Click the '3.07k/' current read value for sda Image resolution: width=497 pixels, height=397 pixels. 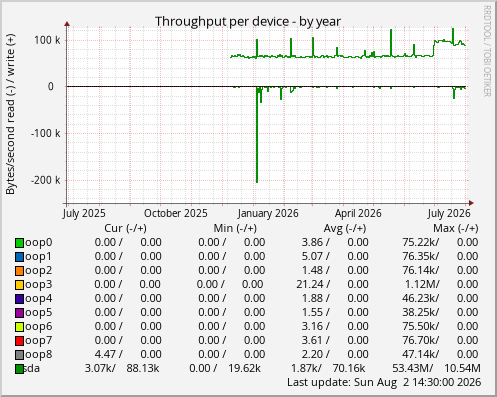click(x=100, y=368)
